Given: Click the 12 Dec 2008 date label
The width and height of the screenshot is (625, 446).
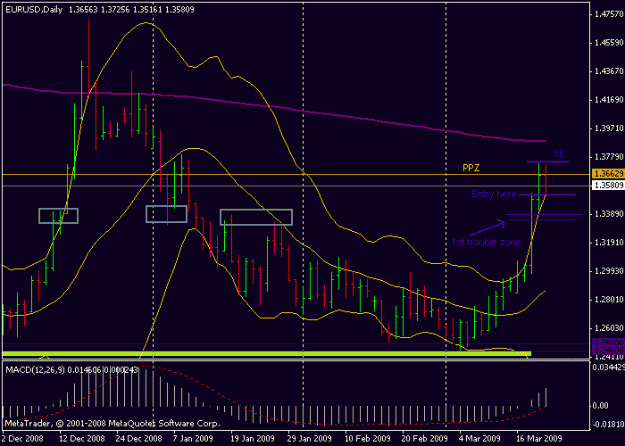Looking at the screenshot, I should (x=83, y=438).
